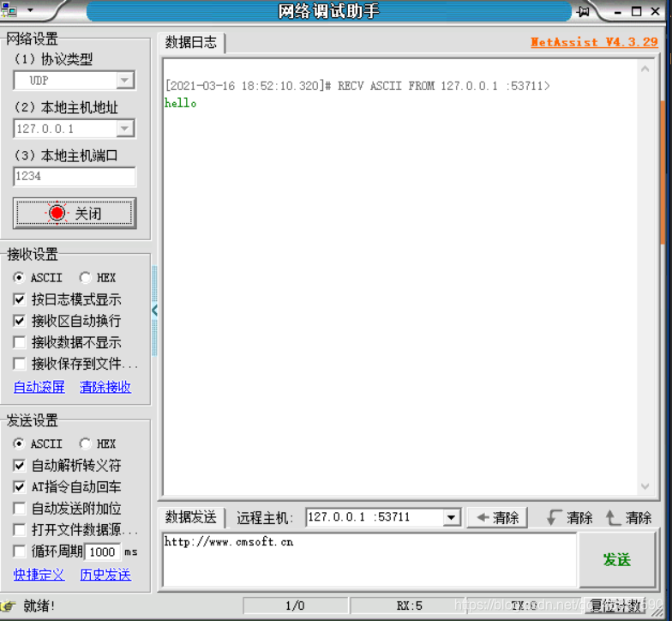672x621 pixels.
Task: Open the NetAssist V4.3.29 link
Action: point(594,42)
